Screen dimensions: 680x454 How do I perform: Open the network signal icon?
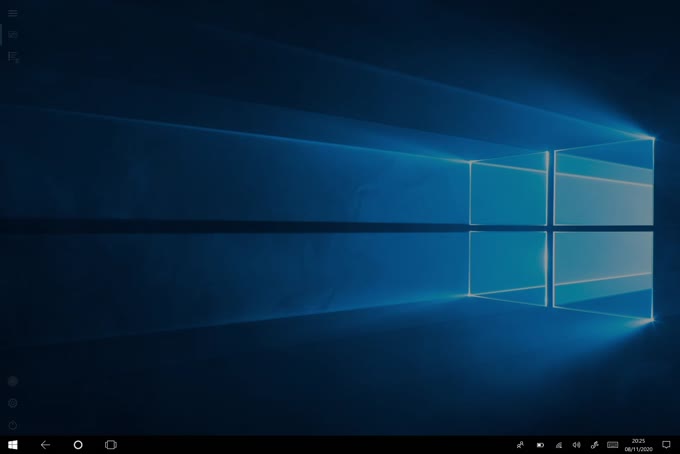(558, 444)
